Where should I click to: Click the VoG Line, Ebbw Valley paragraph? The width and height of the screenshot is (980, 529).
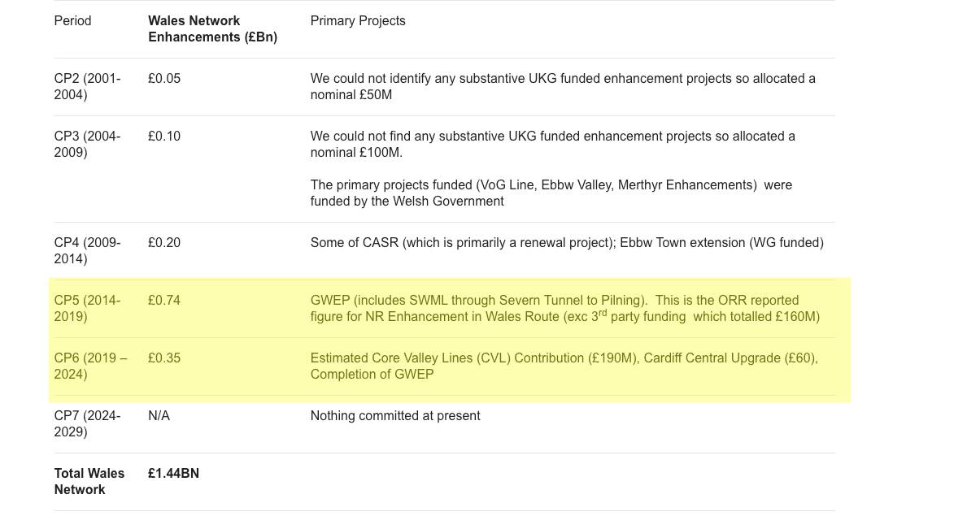551,193
